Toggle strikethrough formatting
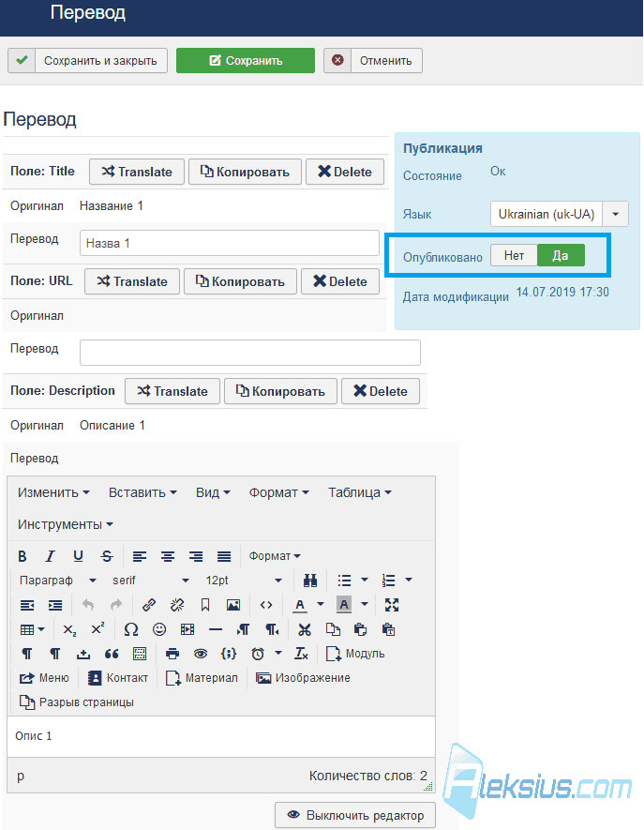 pos(107,556)
